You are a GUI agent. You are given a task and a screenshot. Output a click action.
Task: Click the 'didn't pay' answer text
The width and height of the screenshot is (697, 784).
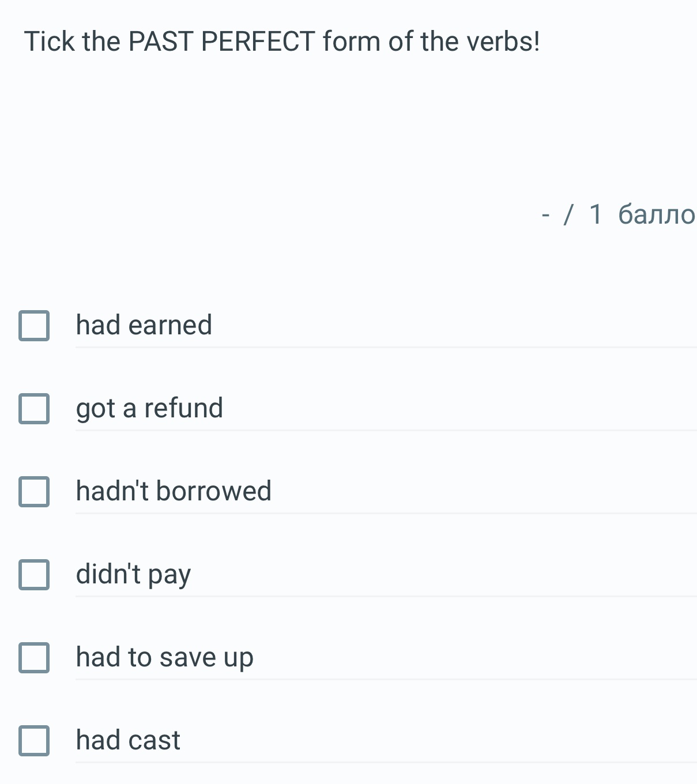(x=133, y=574)
